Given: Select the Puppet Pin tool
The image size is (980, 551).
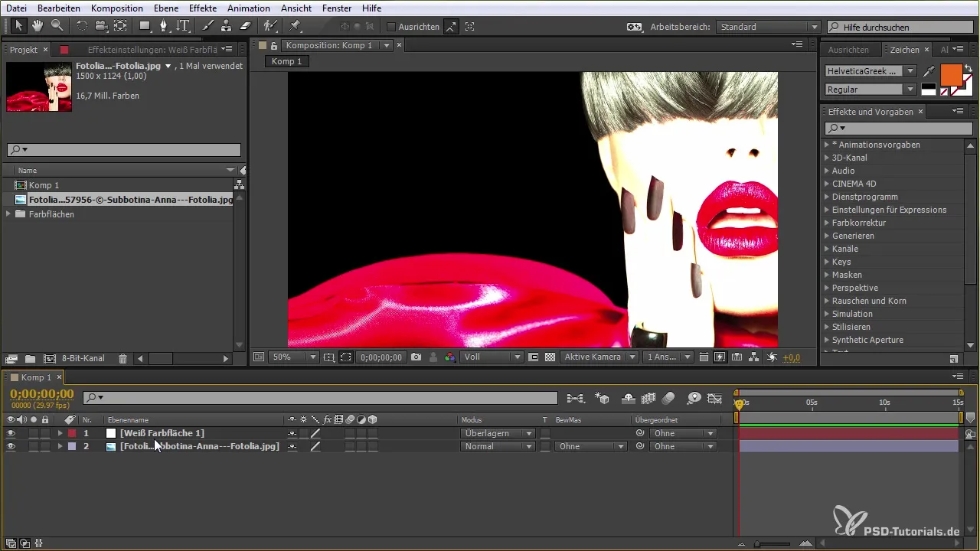Looking at the screenshot, I should [296, 26].
